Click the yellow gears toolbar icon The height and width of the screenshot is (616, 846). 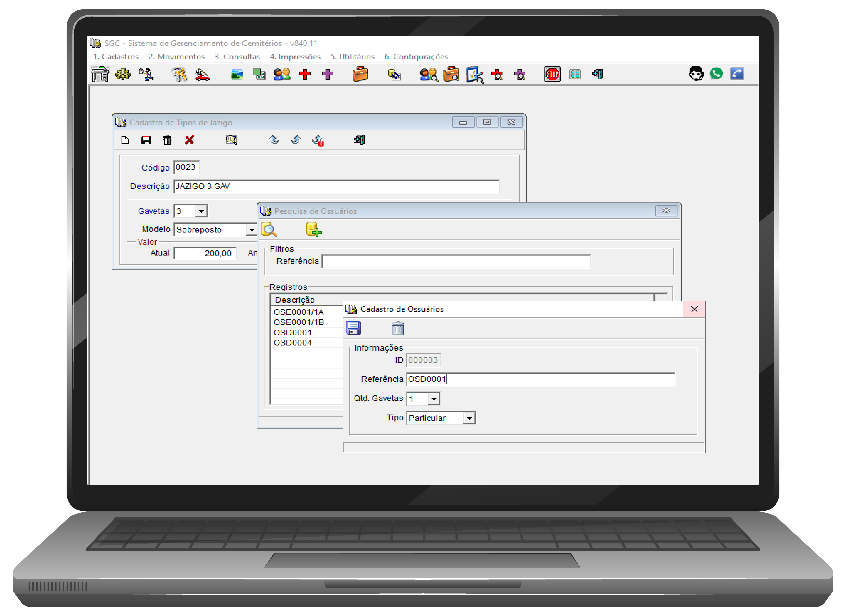(x=123, y=74)
